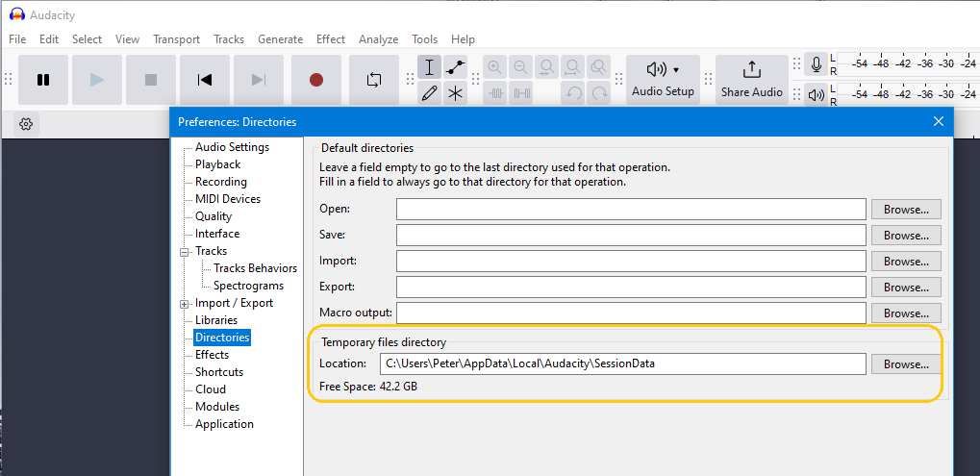980x476 pixels.
Task: Open the View menu
Action: click(x=128, y=38)
